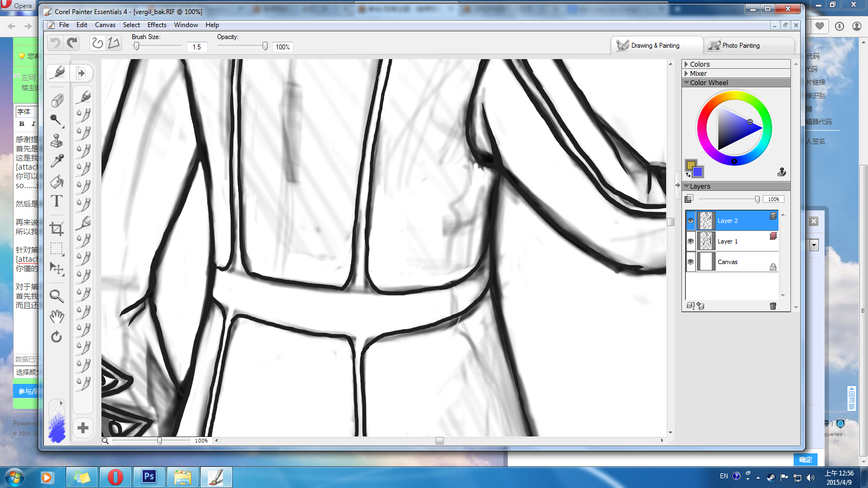Select the Paint Bucket tool
Image resolution: width=868 pixels, height=488 pixels.
[x=57, y=182]
